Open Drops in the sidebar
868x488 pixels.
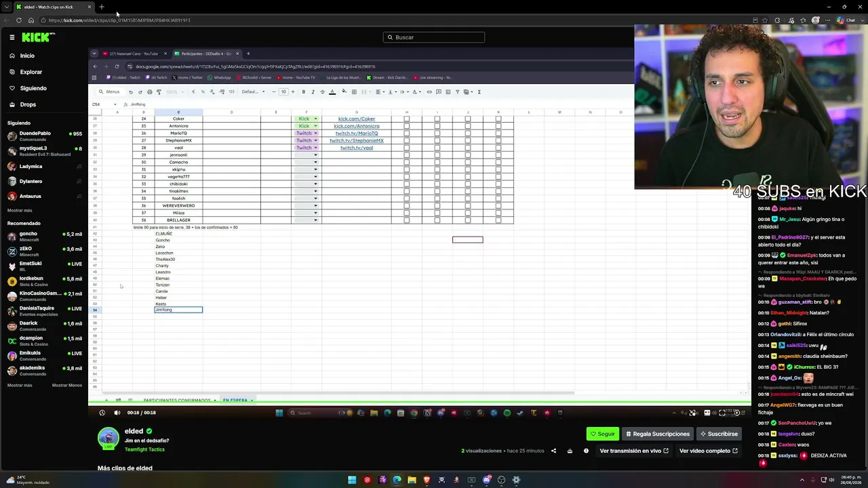click(x=28, y=104)
